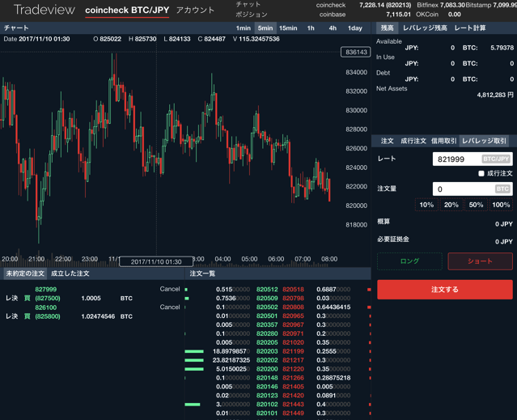
Task: Select the レバレッジ取引 tab
Action: [484, 141]
